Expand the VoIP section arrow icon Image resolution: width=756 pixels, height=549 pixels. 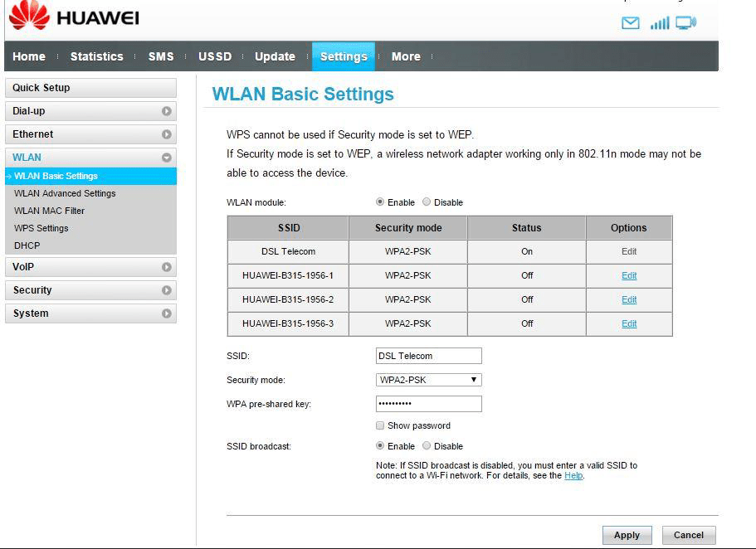[167, 267]
